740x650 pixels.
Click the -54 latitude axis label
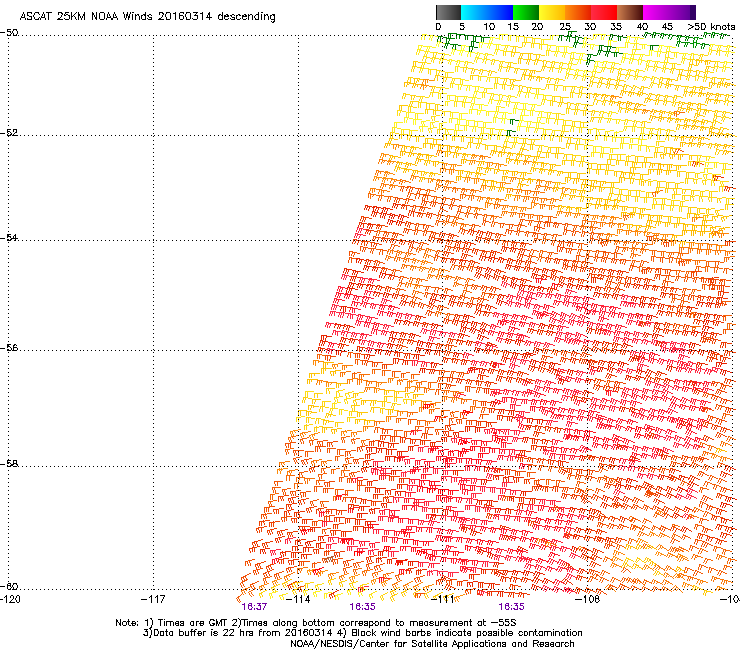[9, 238]
